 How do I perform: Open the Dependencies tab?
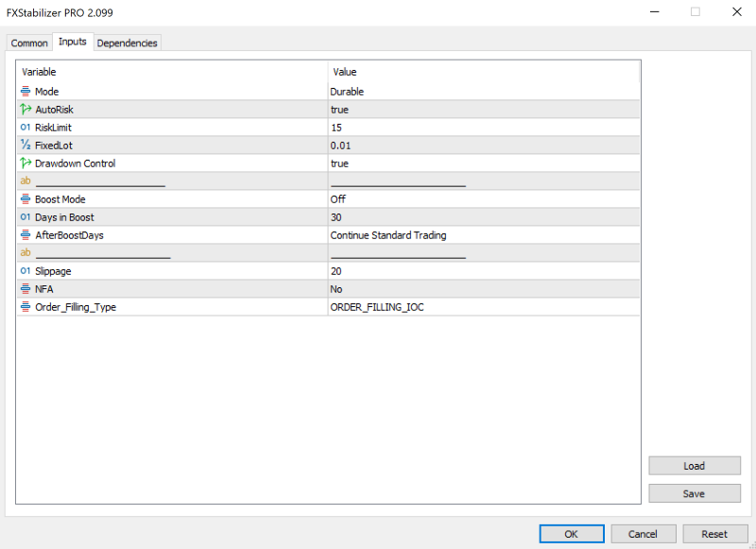[x=128, y=43]
